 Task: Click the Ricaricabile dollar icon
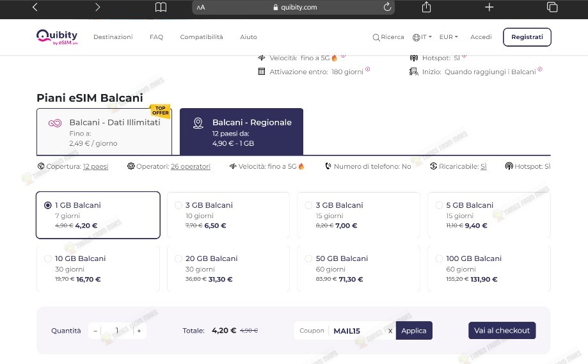coord(434,166)
